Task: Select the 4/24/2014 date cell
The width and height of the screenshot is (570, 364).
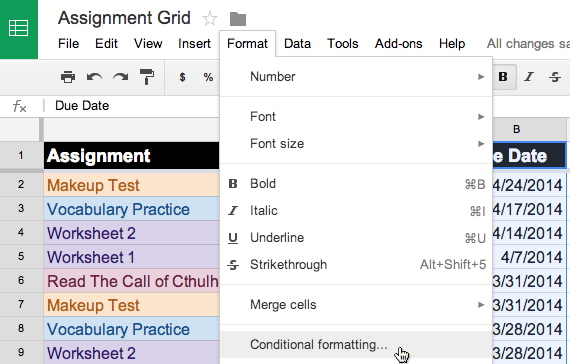Action: (x=529, y=185)
